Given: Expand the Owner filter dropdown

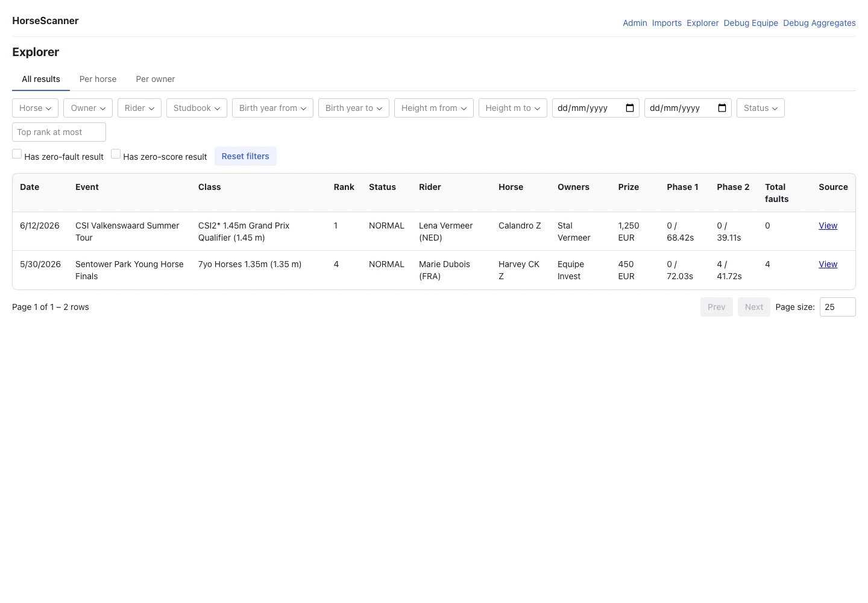Looking at the screenshot, I should click(88, 108).
